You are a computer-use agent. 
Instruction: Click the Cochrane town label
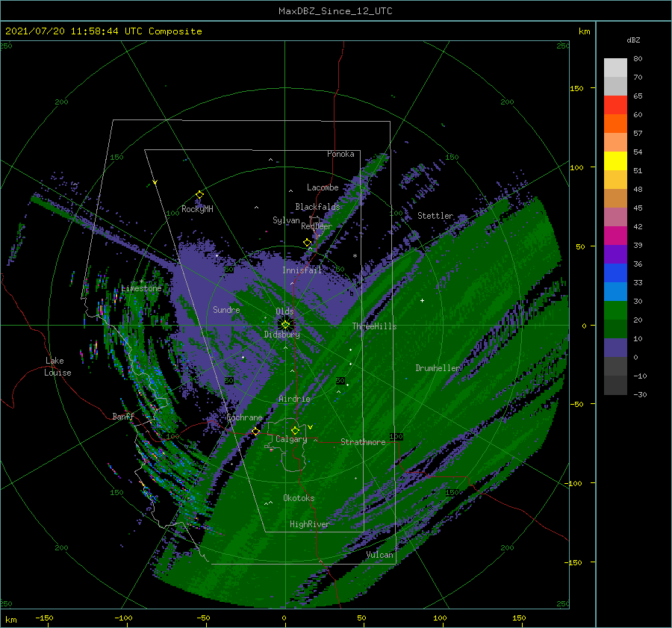click(244, 417)
